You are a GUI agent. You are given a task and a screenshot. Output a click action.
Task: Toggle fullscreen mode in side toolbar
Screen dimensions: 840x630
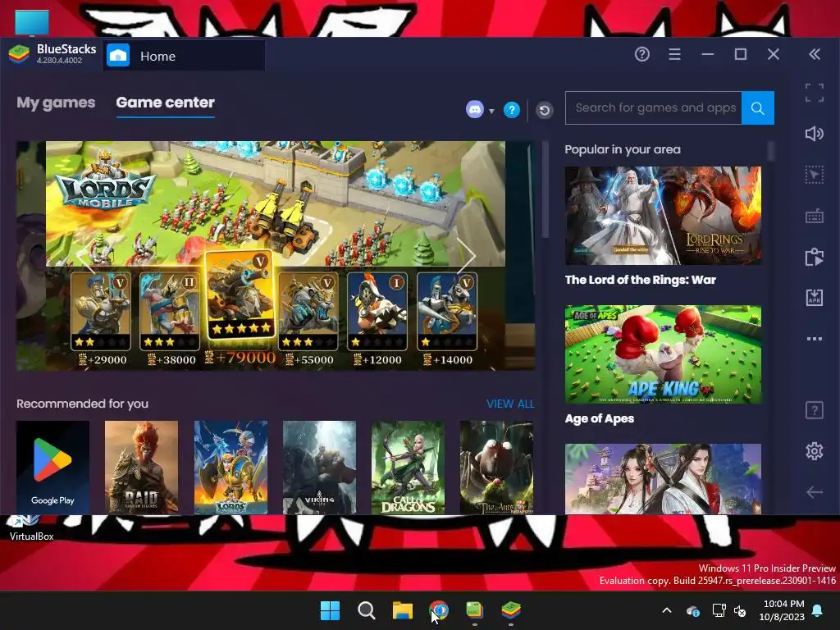[x=815, y=93]
